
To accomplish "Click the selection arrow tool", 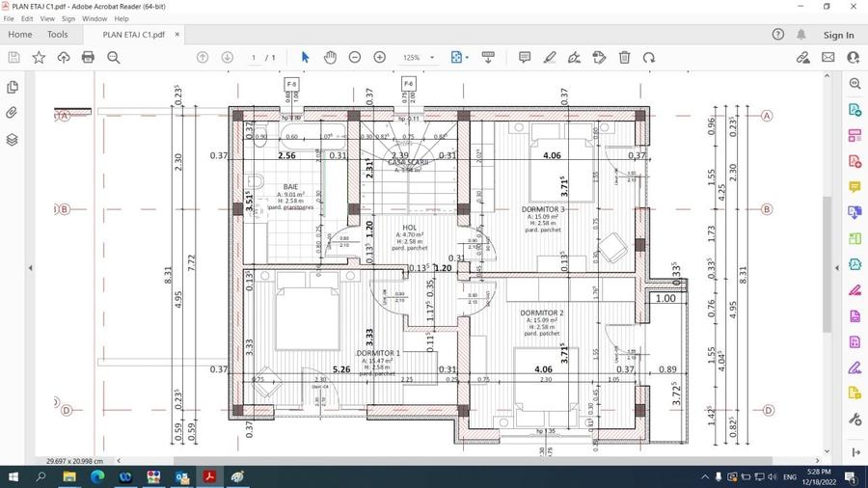I will (305, 58).
